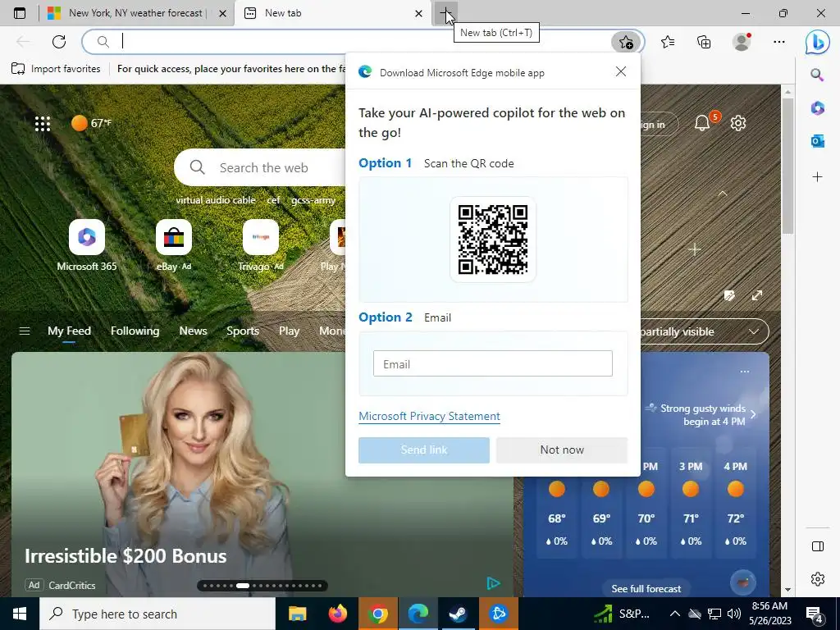This screenshot has height=630, width=840.
Task: Expand background image view arrows icon
Action: [x=756, y=295]
